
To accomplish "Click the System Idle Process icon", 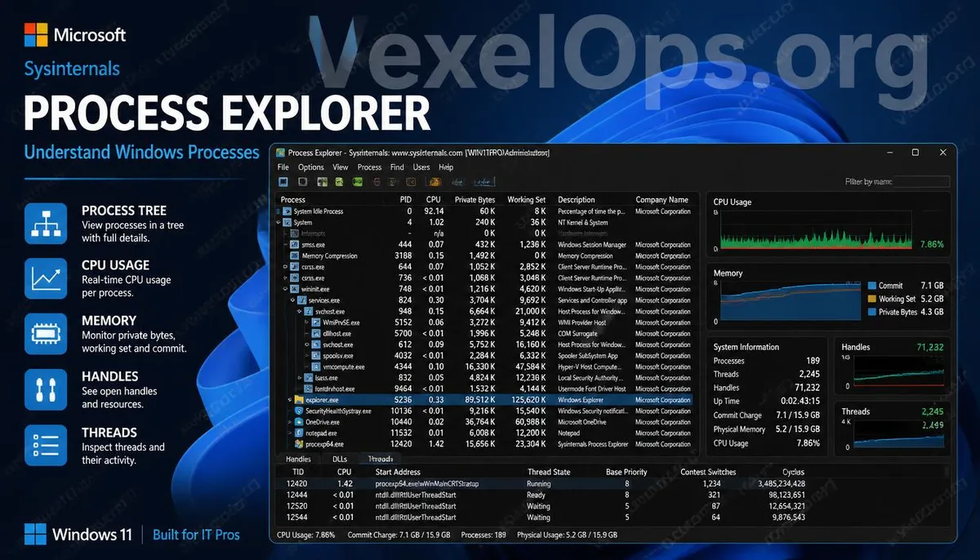I will click(287, 211).
